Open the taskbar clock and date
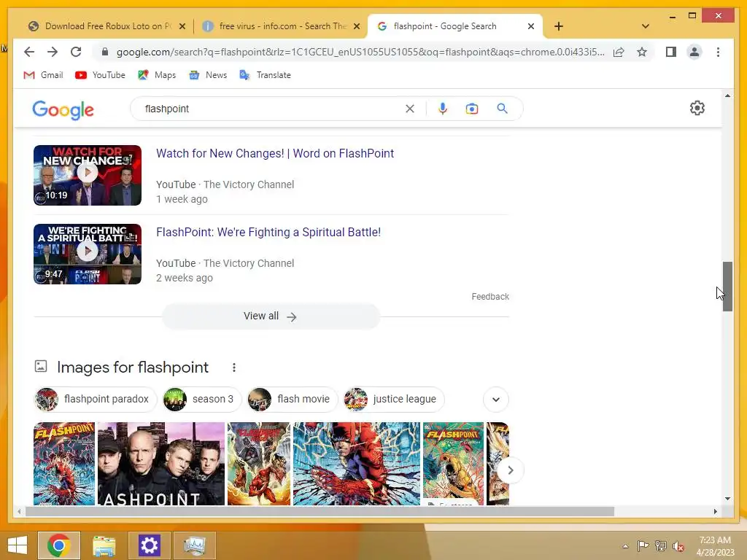747x560 pixels. [x=715, y=546]
